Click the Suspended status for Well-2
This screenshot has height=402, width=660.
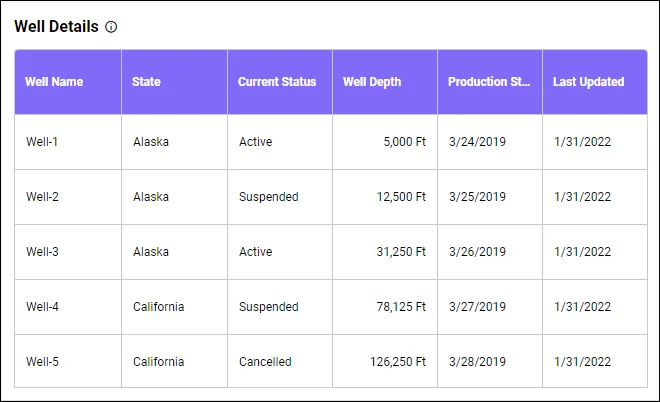(x=268, y=197)
